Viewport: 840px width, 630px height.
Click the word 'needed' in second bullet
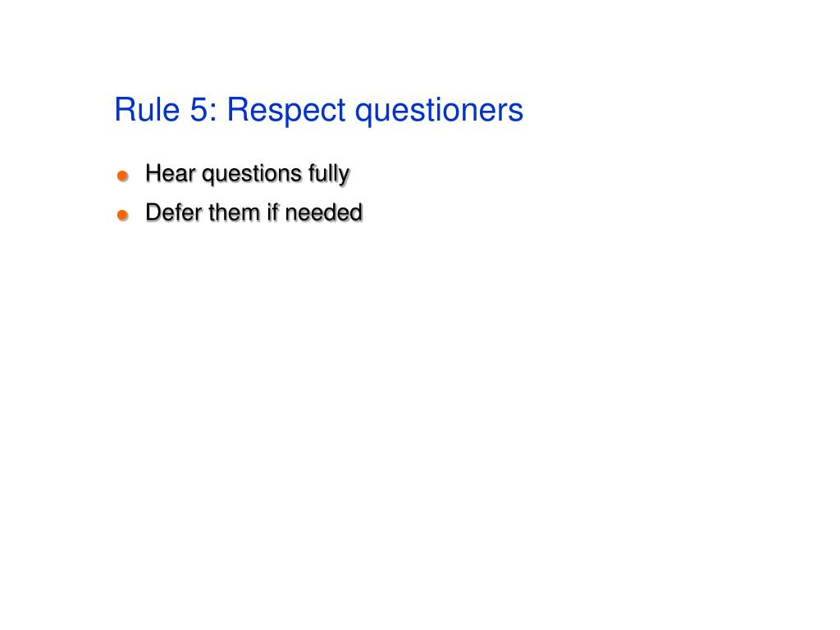coord(323,212)
